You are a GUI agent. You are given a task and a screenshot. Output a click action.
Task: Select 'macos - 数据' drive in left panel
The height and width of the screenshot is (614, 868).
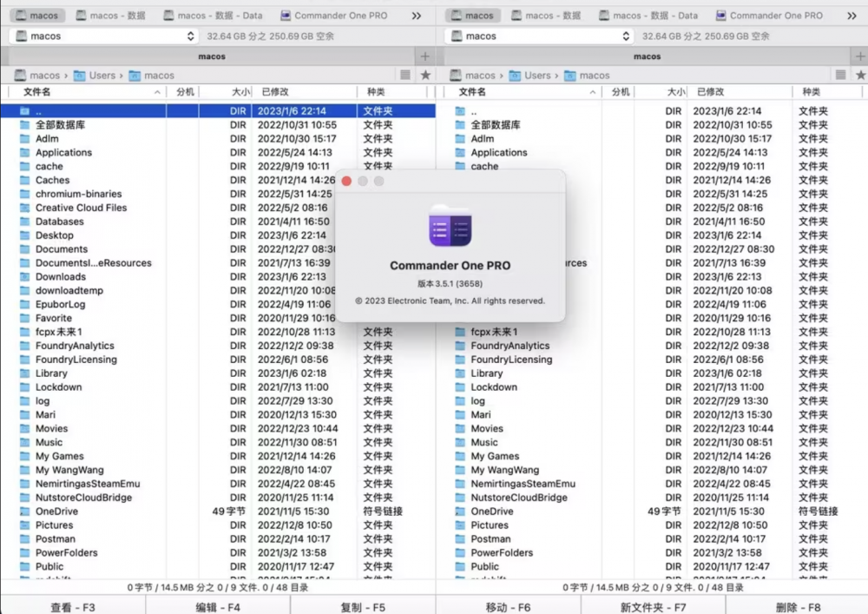click(111, 16)
